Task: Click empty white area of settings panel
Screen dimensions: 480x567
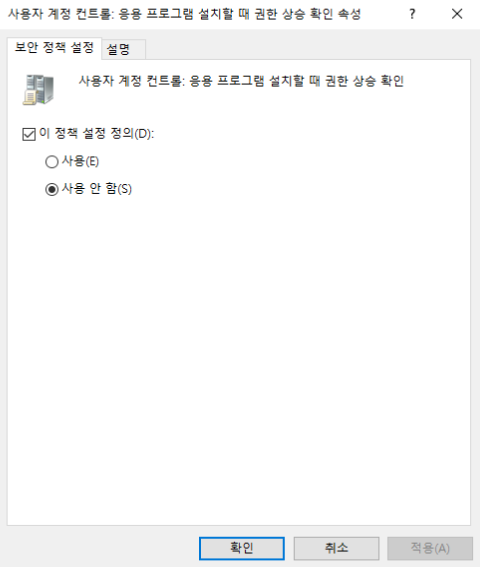Action: click(x=239, y=344)
